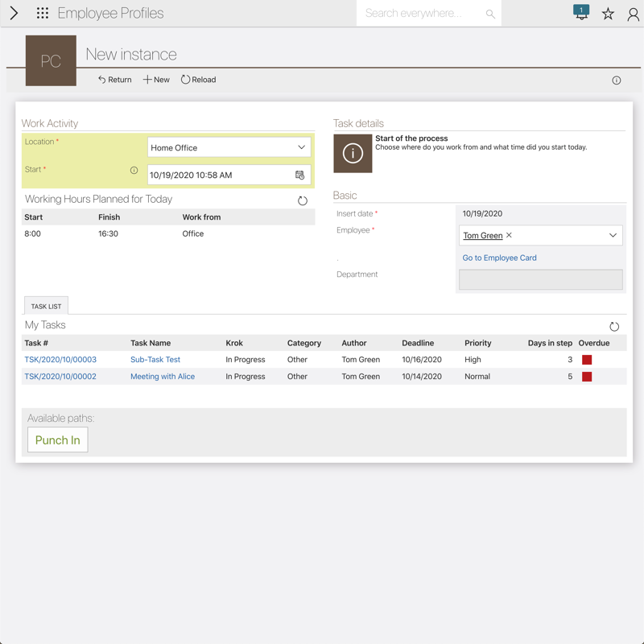Image resolution: width=644 pixels, height=644 pixels.
Task: Follow the Go to Employee Card link
Action: click(x=499, y=258)
